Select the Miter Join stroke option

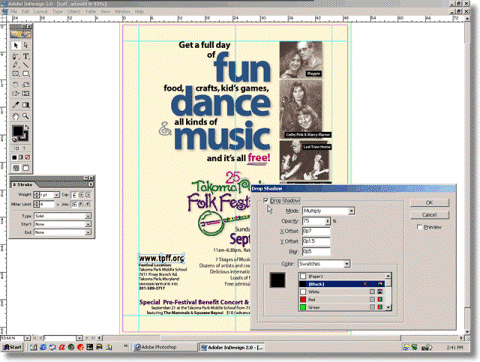[75, 204]
